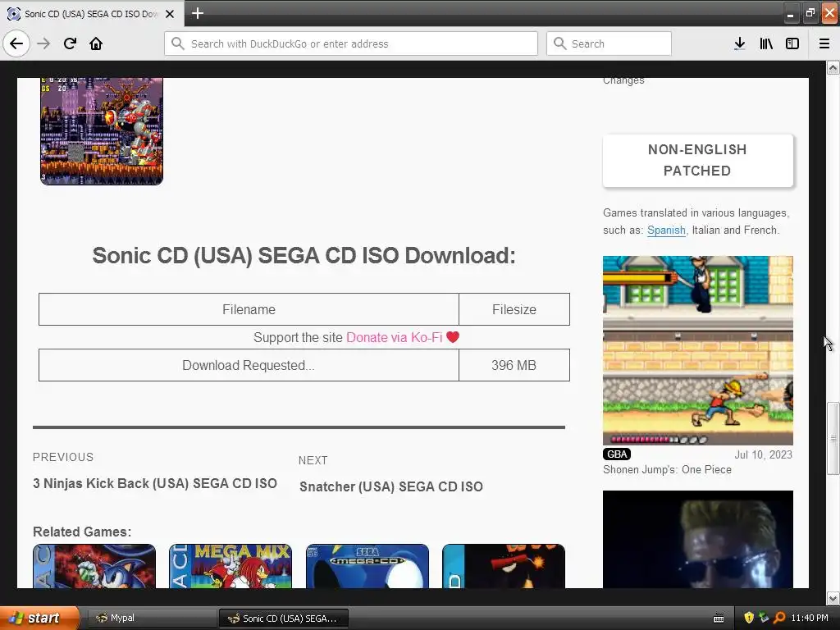The width and height of the screenshot is (840, 630).
Task: Select Sonic CD (USA) SEGA taskbar button
Action: (x=284, y=619)
